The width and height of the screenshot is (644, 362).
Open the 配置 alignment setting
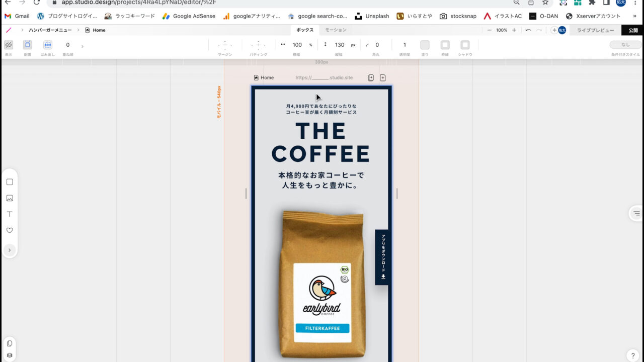point(28,45)
